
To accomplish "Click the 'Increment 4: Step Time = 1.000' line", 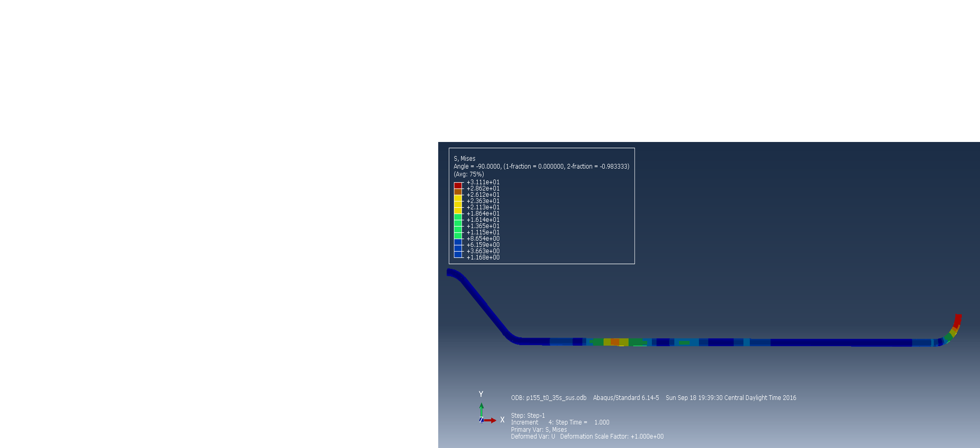I will tap(560, 423).
